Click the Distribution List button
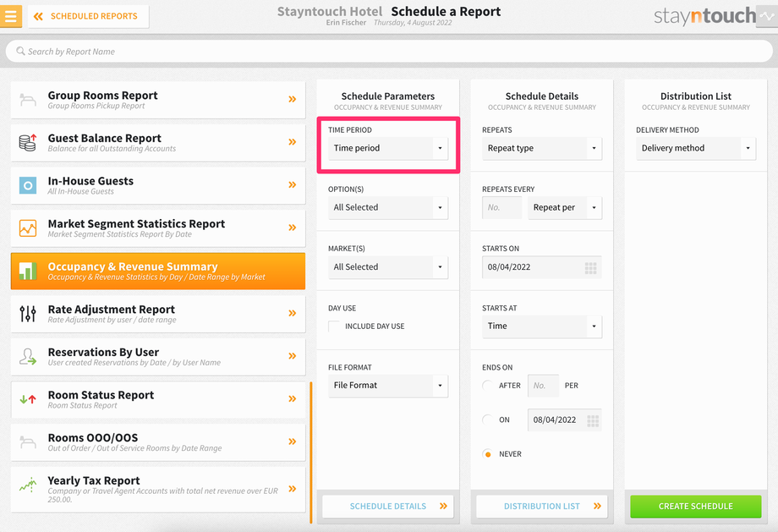The width and height of the screenshot is (778, 532). tap(542, 506)
